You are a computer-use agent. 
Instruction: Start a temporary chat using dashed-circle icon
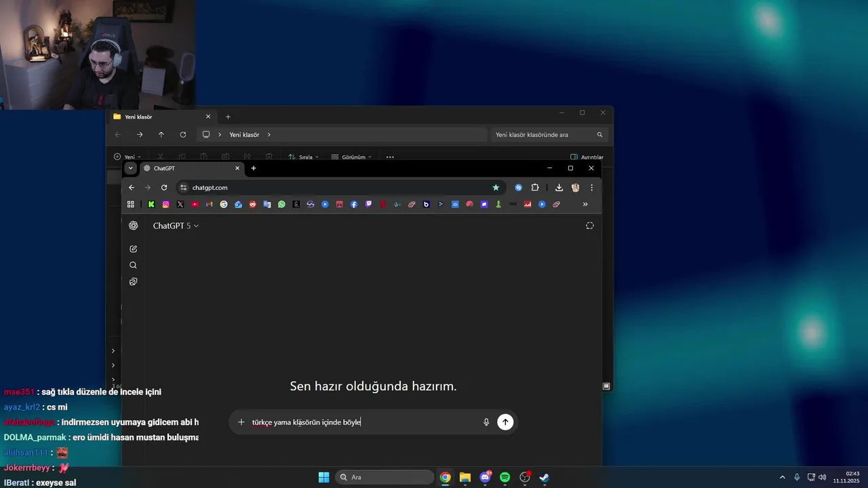(589, 226)
